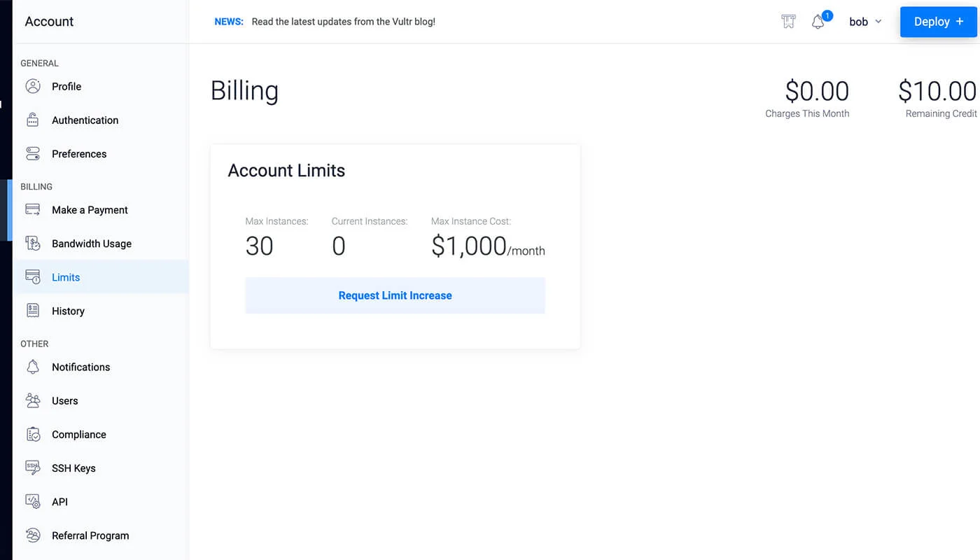This screenshot has height=560, width=980.
Task: Click the Deploy button
Action: coord(938,22)
